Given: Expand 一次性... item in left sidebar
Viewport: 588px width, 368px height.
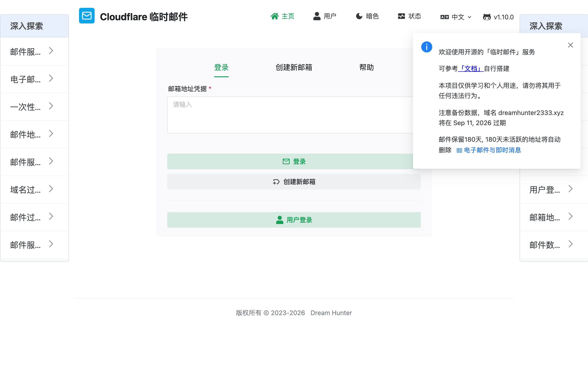Looking at the screenshot, I should click(34, 106).
